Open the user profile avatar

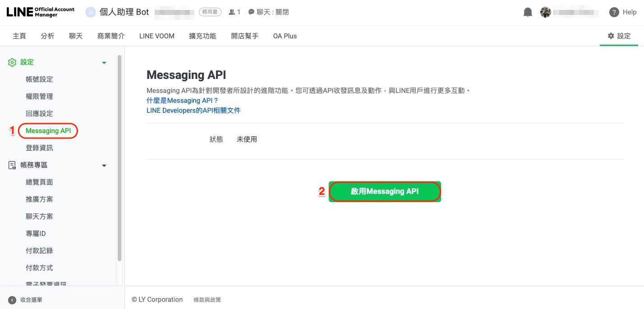(546, 12)
